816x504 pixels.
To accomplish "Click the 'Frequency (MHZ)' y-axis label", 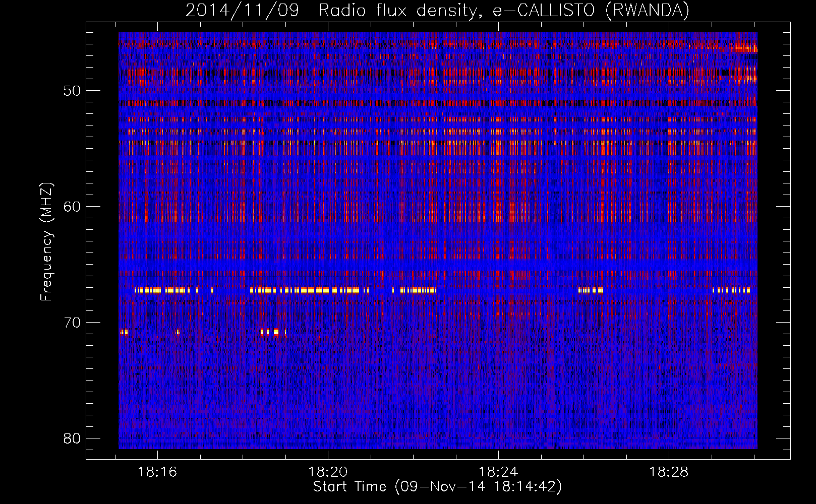I will coord(46,242).
